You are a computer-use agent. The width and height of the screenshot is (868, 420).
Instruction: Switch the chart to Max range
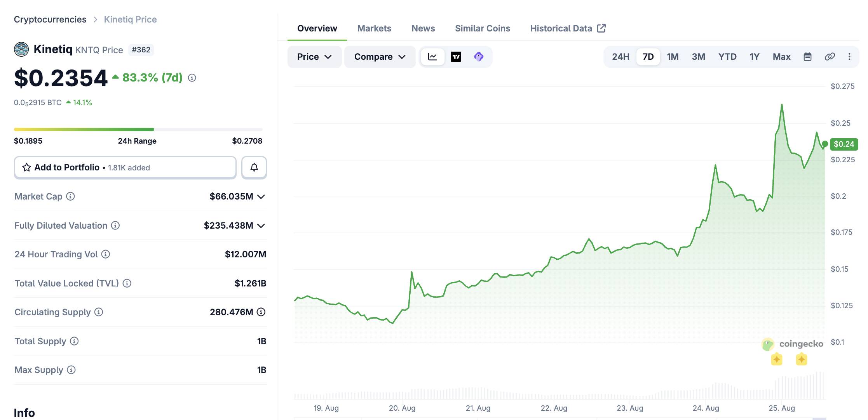point(781,57)
